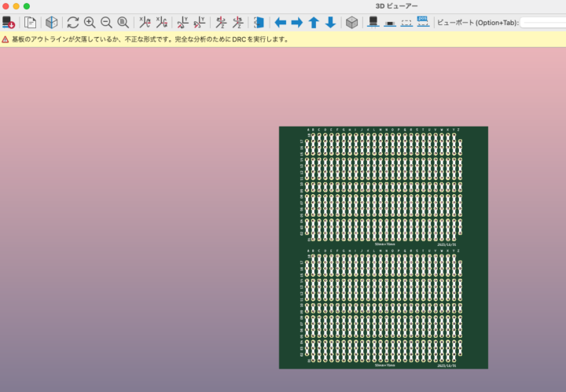Pan the board right with blue arrow

click(x=297, y=23)
